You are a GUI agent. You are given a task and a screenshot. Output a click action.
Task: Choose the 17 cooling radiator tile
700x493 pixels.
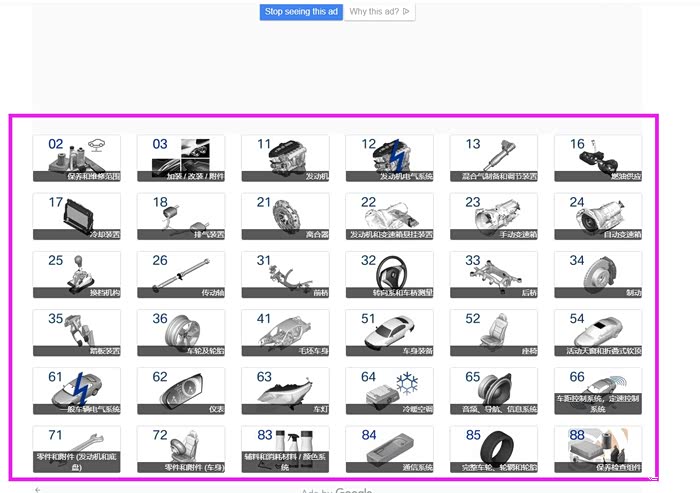[x=77, y=216]
